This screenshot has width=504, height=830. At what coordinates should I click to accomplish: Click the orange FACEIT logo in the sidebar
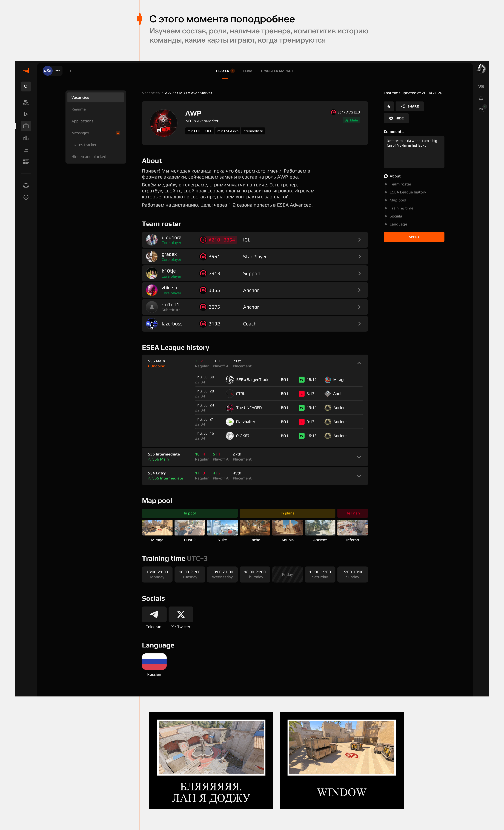coord(26,71)
